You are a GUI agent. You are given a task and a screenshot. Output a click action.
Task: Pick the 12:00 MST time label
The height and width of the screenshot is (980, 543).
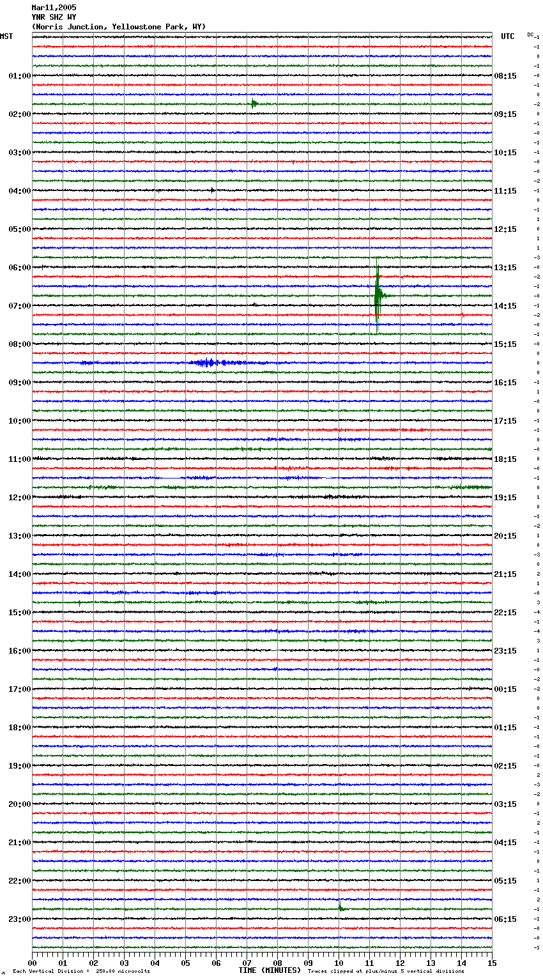click(x=19, y=498)
